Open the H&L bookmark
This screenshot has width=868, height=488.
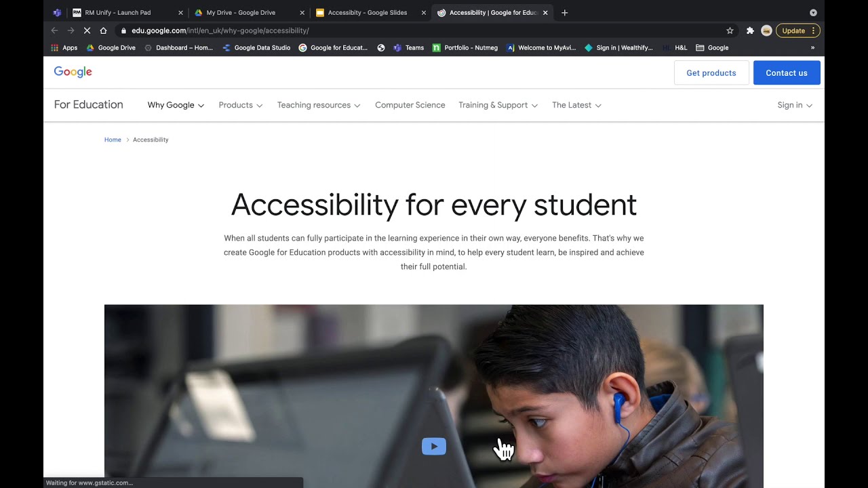point(675,47)
